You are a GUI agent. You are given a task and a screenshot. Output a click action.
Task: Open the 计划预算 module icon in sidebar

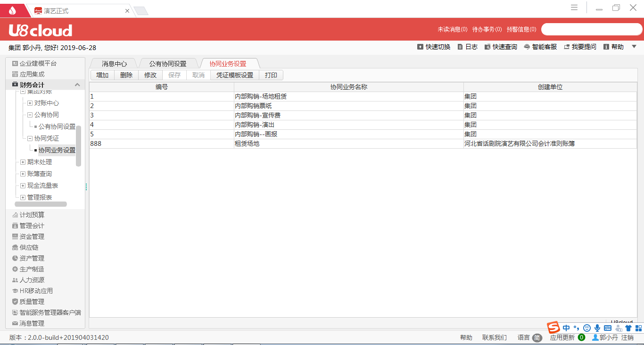click(x=15, y=215)
